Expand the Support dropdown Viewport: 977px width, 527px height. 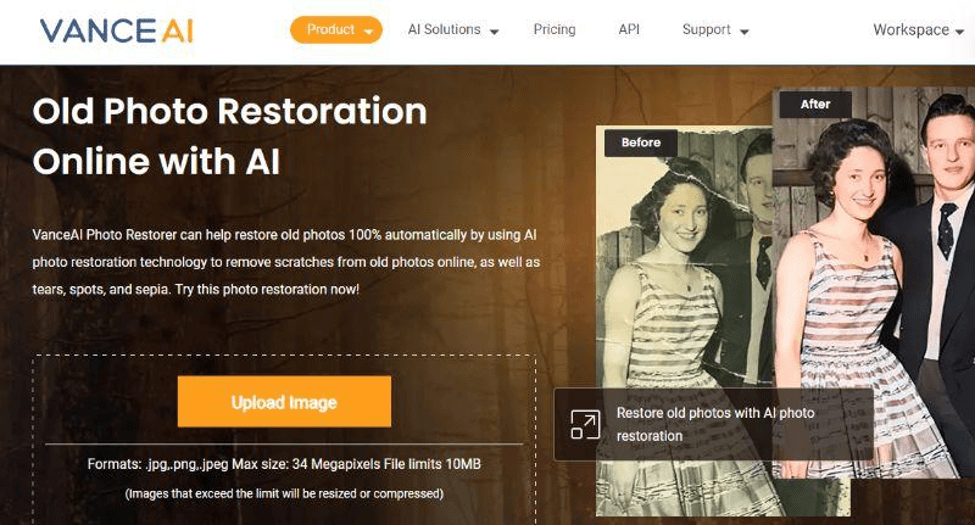pyautogui.click(x=715, y=30)
